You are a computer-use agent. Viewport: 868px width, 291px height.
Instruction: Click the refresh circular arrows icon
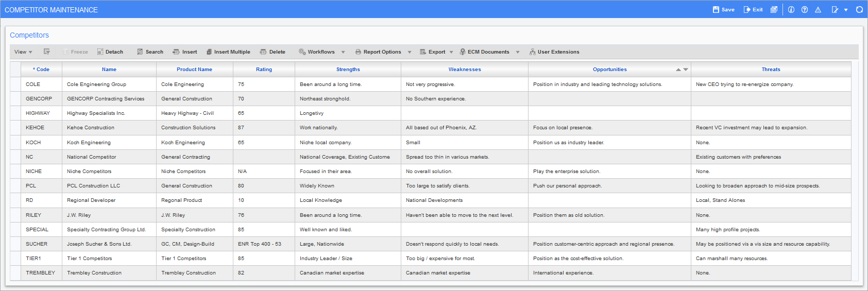tap(859, 10)
